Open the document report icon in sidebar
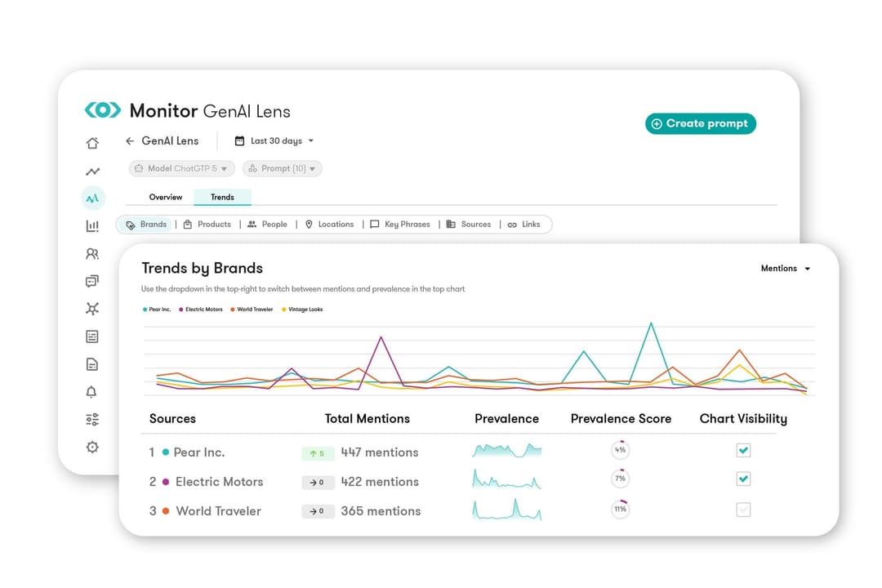Viewport: 882px width, 588px height. [92, 364]
